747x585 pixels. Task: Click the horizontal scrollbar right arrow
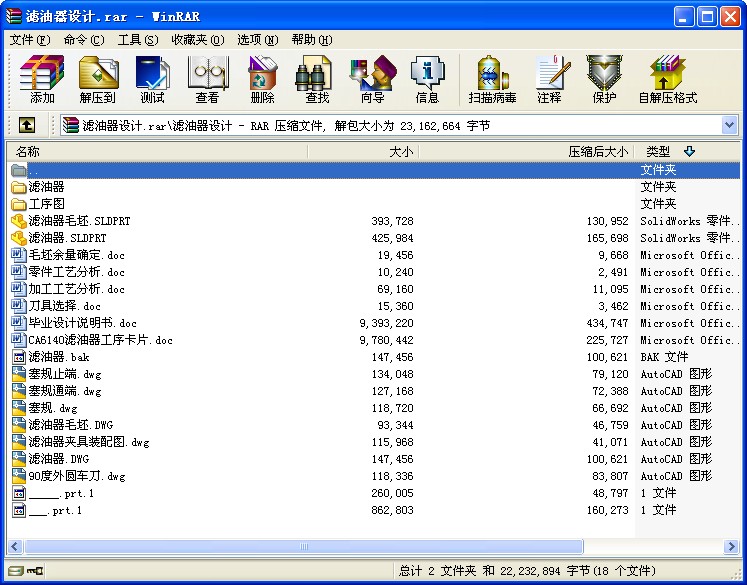tap(731, 546)
